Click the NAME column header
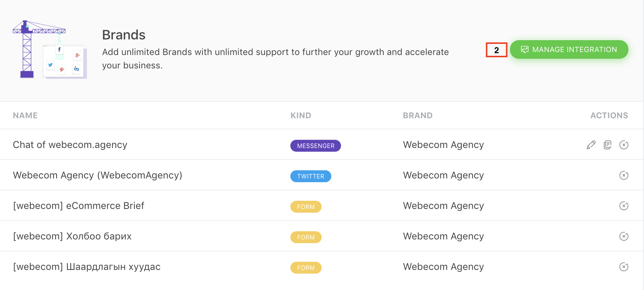The image size is (644, 290). pyautogui.click(x=25, y=116)
